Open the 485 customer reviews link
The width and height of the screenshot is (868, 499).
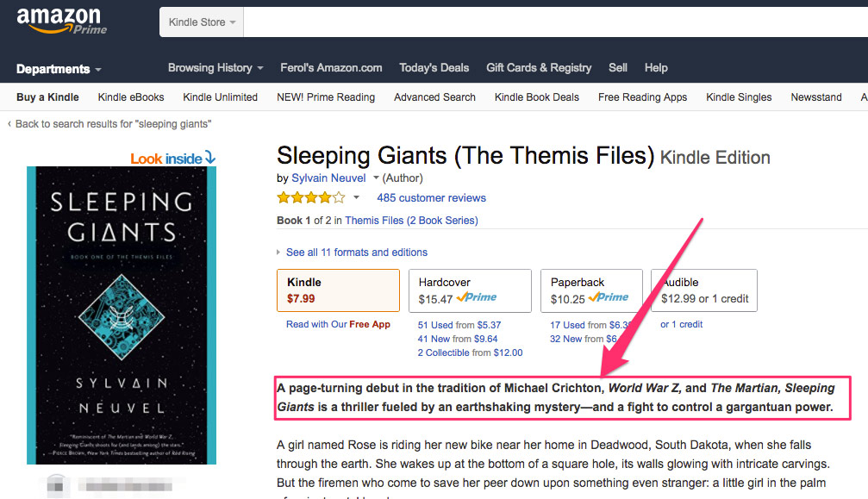click(x=431, y=198)
